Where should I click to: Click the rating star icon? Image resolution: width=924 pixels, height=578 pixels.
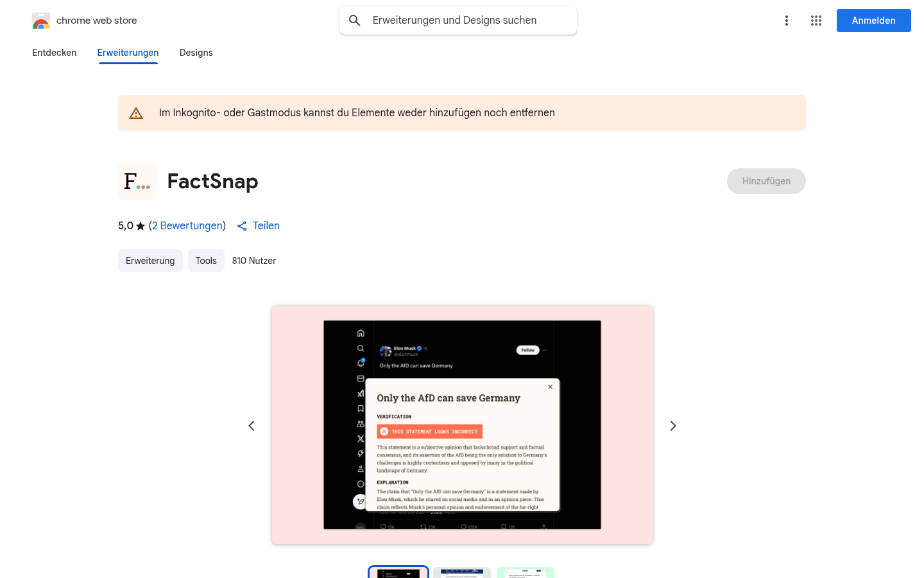click(x=141, y=226)
